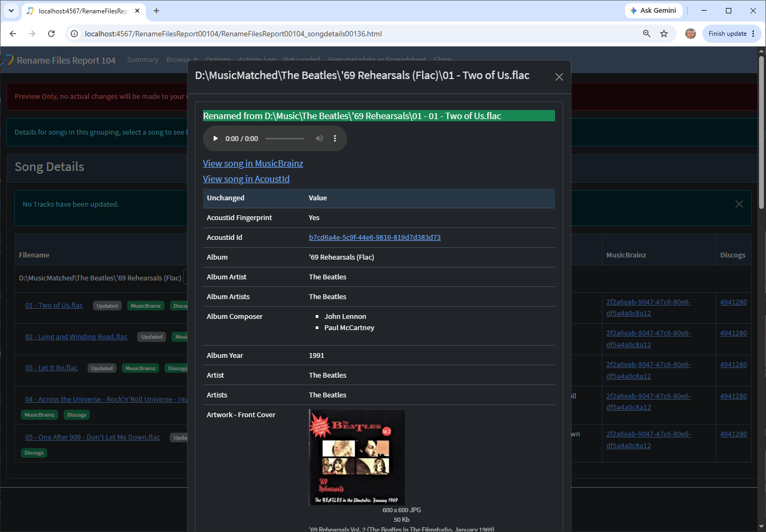
Task: Open MusicBrainz ID link in One After 909 row
Action: tap(648, 440)
